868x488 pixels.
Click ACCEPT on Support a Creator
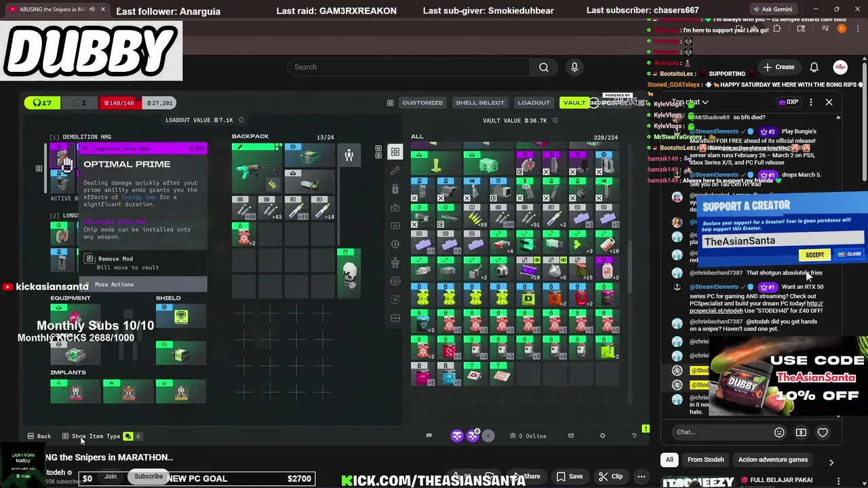tap(814, 255)
